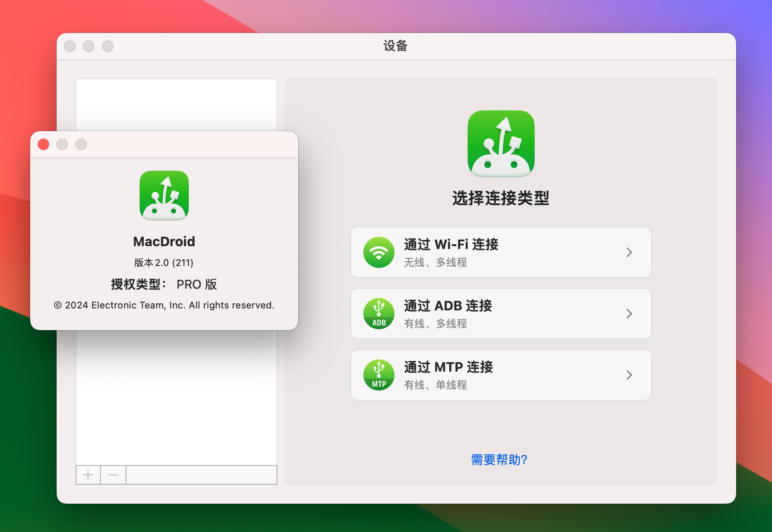Click the add device plus button

coord(88,475)
